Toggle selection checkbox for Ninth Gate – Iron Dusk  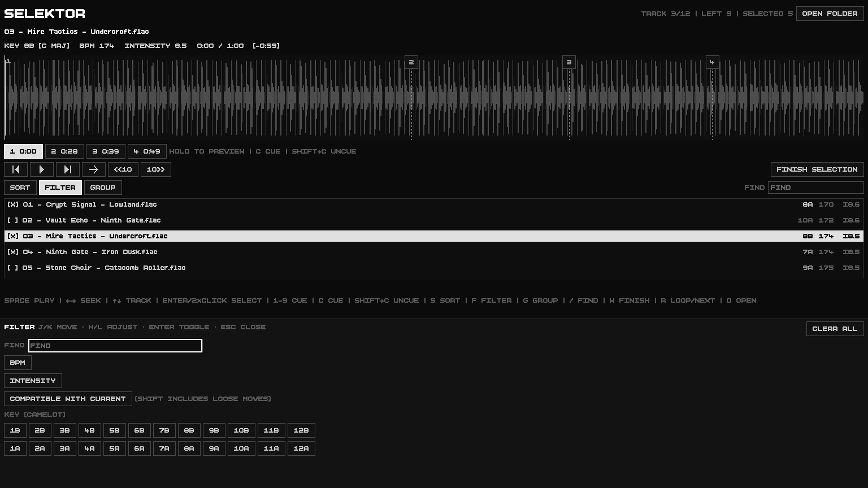pyautogui.click(x=12, y=252)
